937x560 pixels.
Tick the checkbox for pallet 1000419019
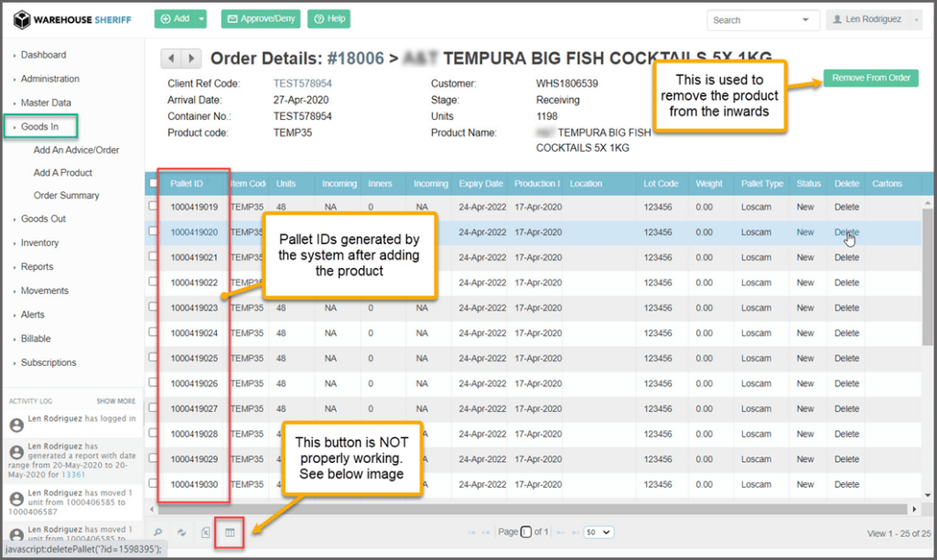pos(153,207)
